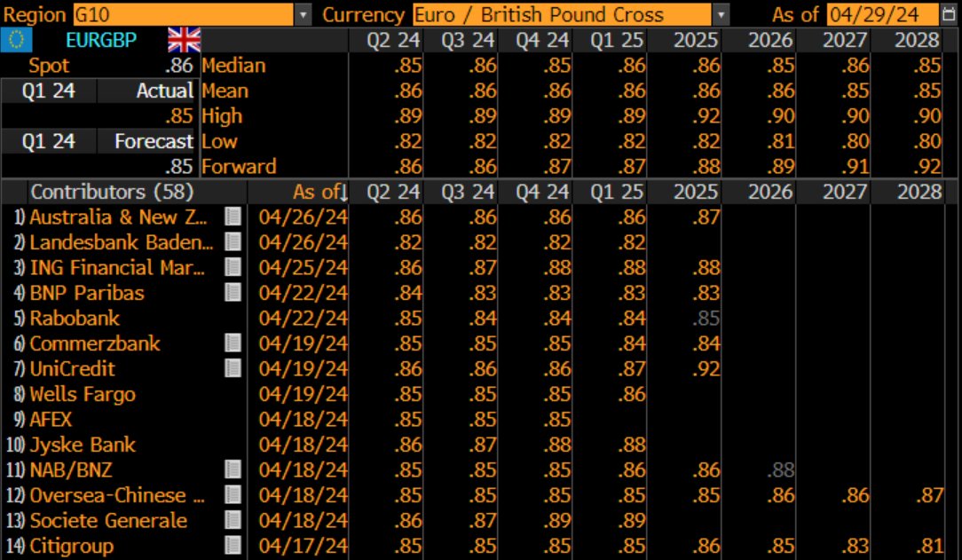Expand the Currency dropdown arrow

721,14
